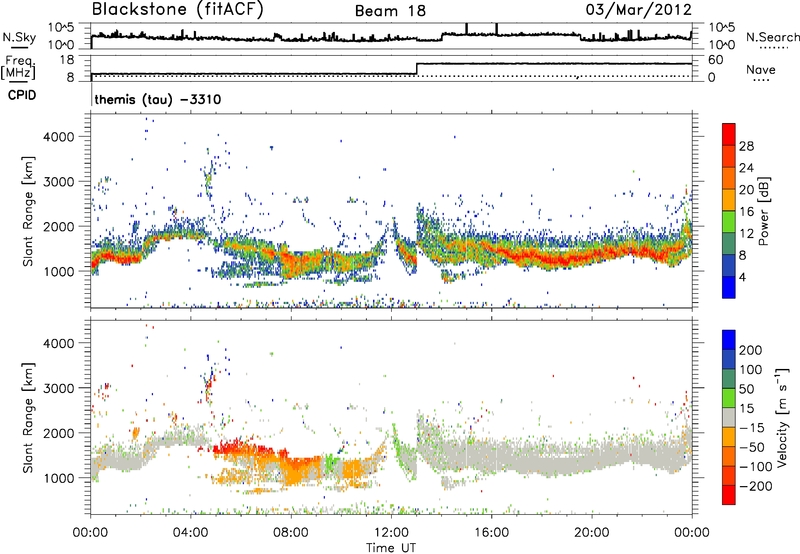
Task: Click the 04:00 time tick label
Action: (x=191, y=533)
